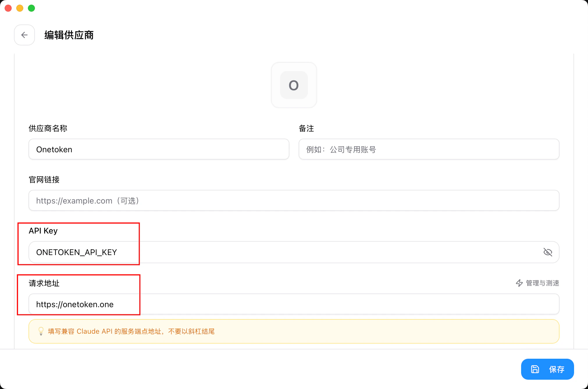The height and width of the screenshot is (389, 588).
Task: Click the 编辑供应商 page title
Action: (69, 35)
